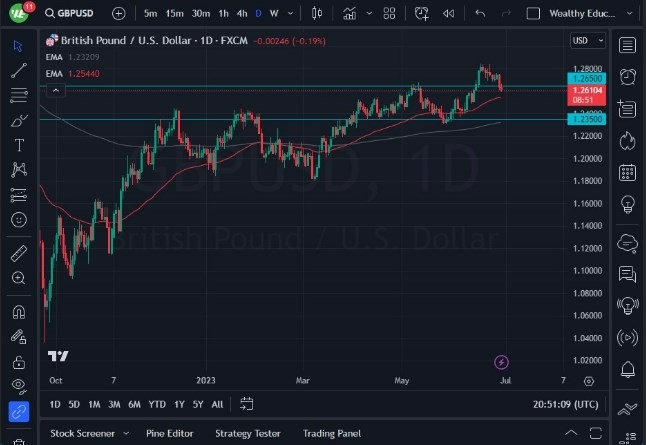Select the 1.26500 horizontal line price label
The width and height of the screenshot is (646, 445).
click(587, 78)
